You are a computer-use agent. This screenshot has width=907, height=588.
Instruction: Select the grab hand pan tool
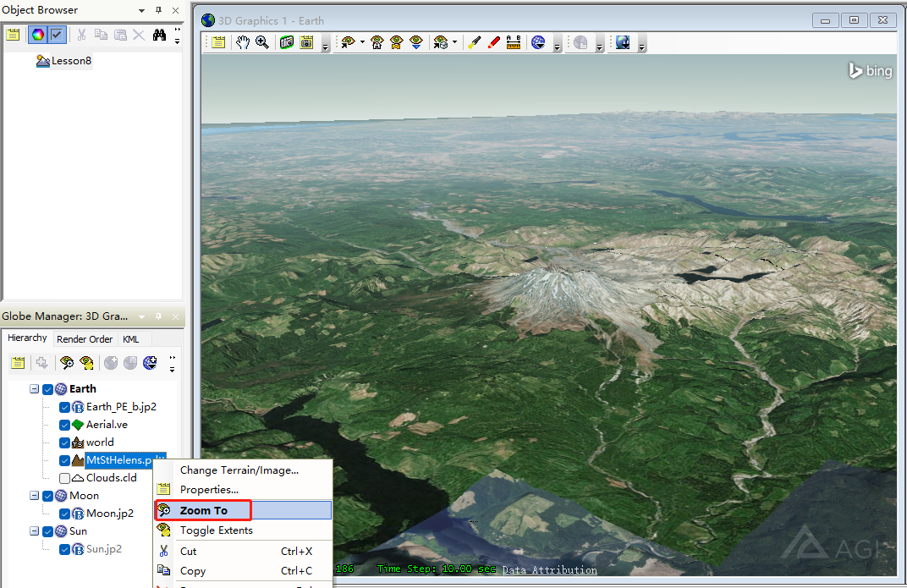243,42
